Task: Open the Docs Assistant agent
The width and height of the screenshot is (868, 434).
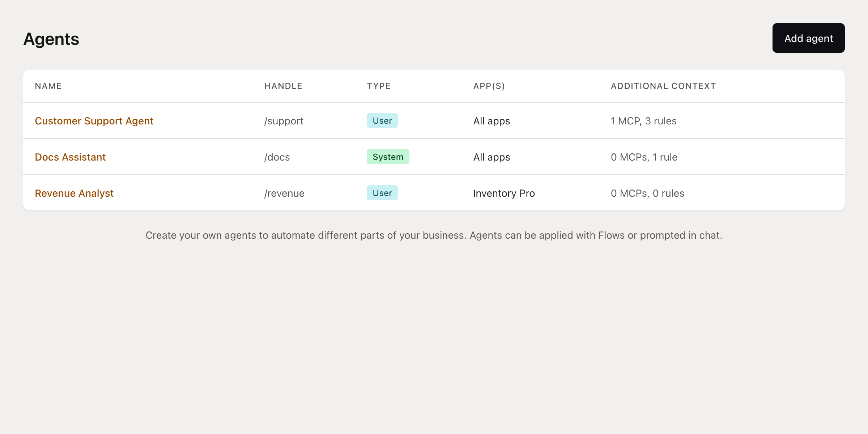Action: [x=70, y=157]
